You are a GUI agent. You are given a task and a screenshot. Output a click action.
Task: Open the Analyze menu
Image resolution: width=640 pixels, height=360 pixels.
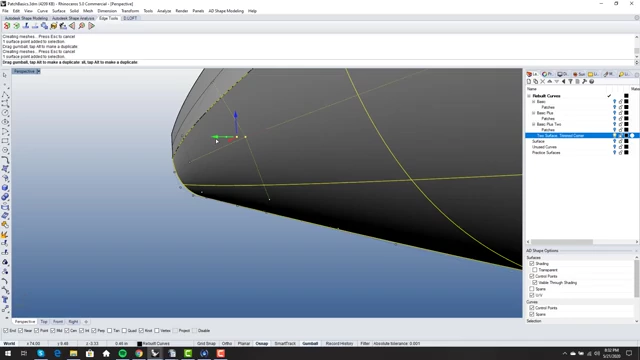click(x=164, y=11)
